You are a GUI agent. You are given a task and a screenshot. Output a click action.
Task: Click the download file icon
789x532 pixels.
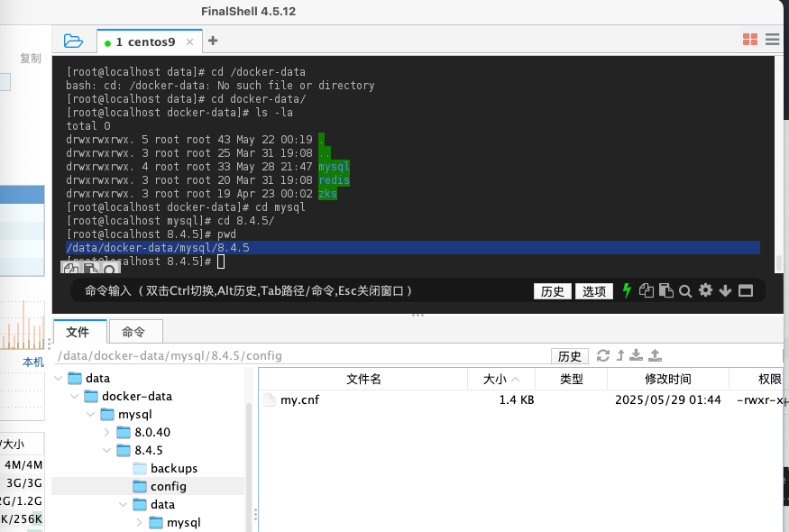click(x=636, y=355)
